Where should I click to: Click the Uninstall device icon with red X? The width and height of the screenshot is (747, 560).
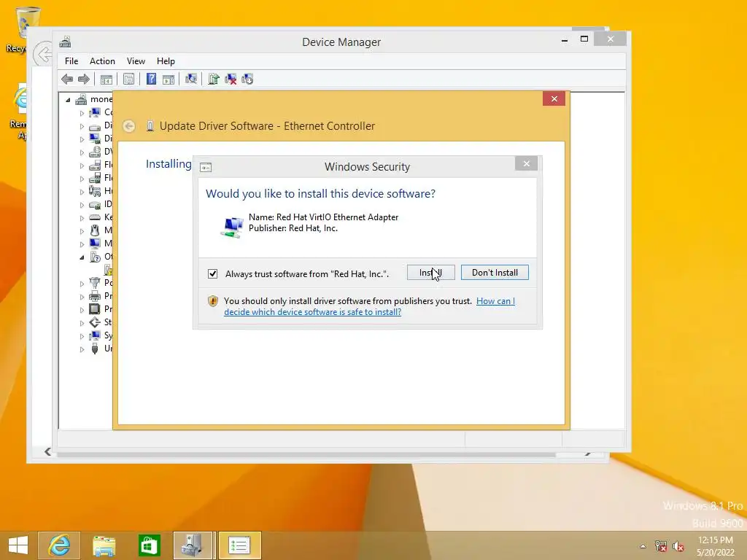tap(231, 79)
